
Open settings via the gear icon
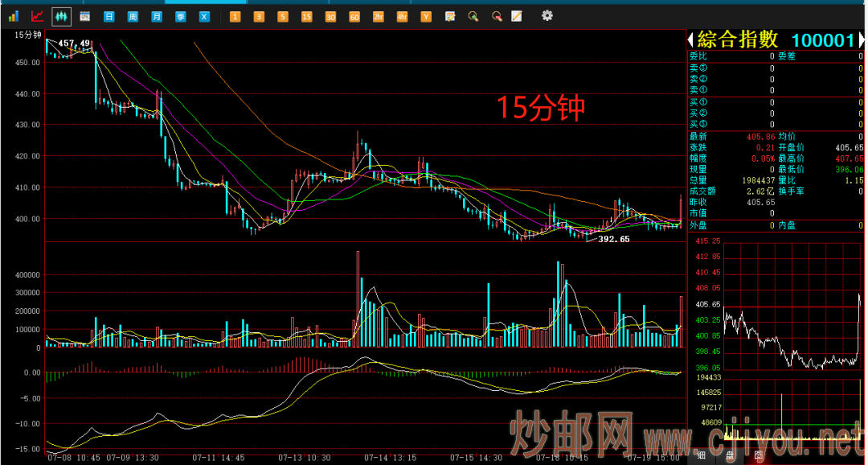click(547, 15)
